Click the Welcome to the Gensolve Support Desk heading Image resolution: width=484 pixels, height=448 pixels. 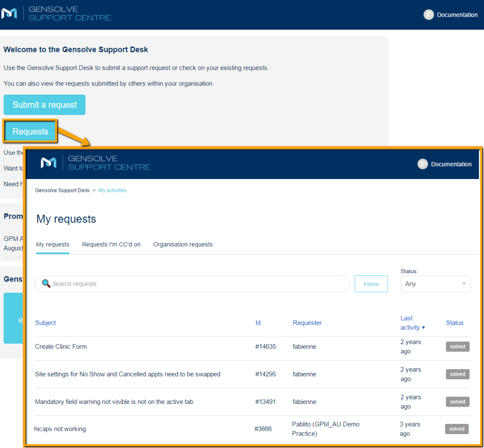(x=76, y=50)
